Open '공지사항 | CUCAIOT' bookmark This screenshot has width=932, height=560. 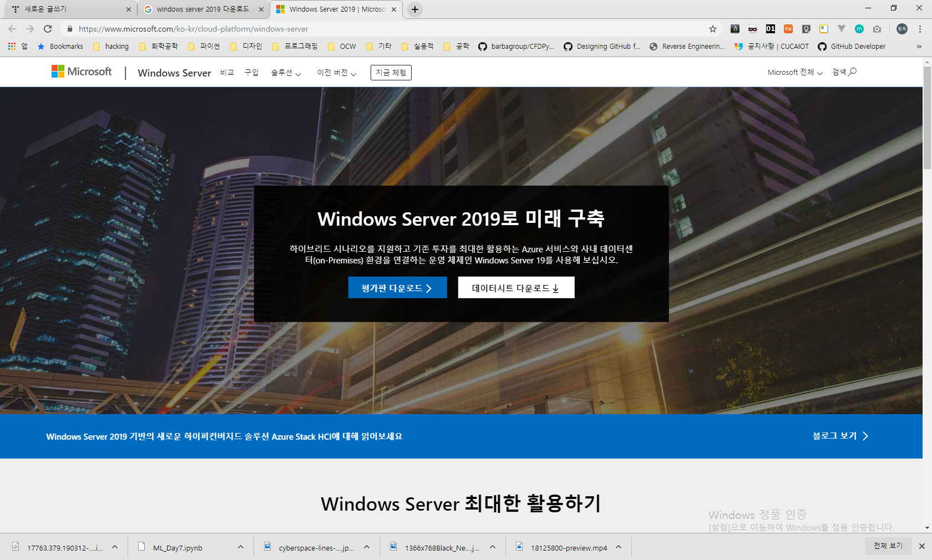click(772, 47)
